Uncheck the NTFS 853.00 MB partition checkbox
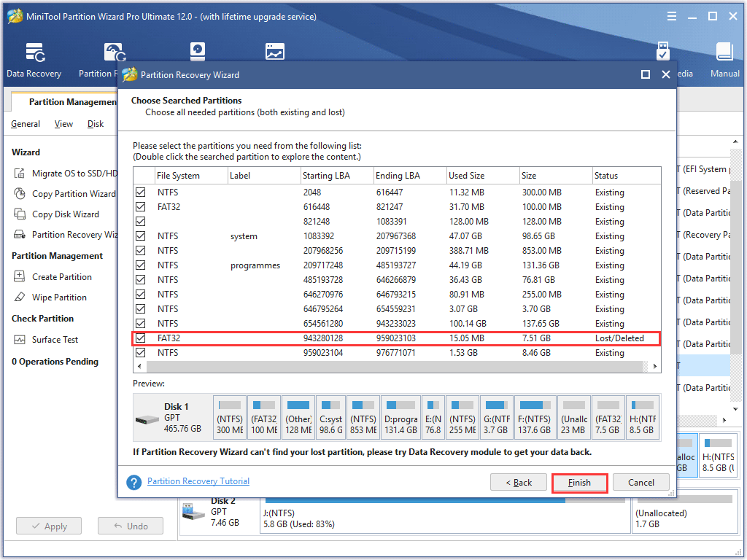Image resolution: width=747 pixels, height=560 pixels. click(141, 251)
